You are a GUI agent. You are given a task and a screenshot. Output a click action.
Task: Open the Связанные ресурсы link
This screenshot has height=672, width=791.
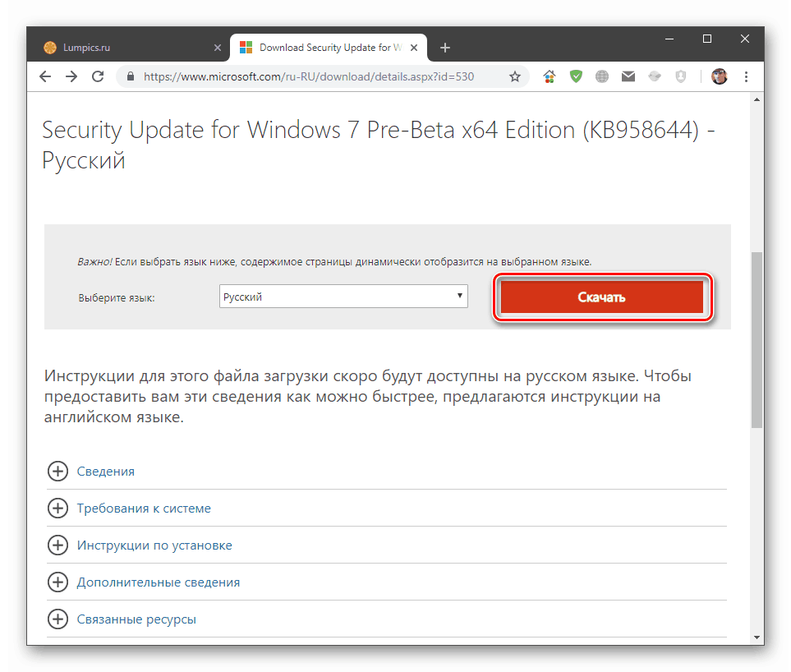(x=136, y=619)
